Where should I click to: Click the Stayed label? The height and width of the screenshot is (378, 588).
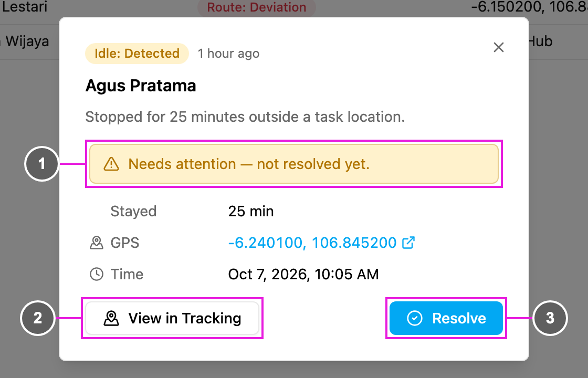[x=133, y=212]
